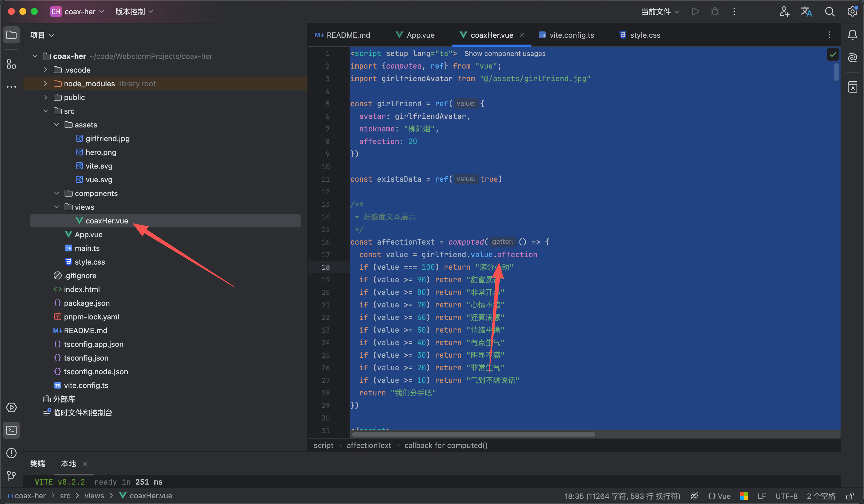Toggle the read-only lock icon in status bar
The image size is (864, 504).
point(850,496)
